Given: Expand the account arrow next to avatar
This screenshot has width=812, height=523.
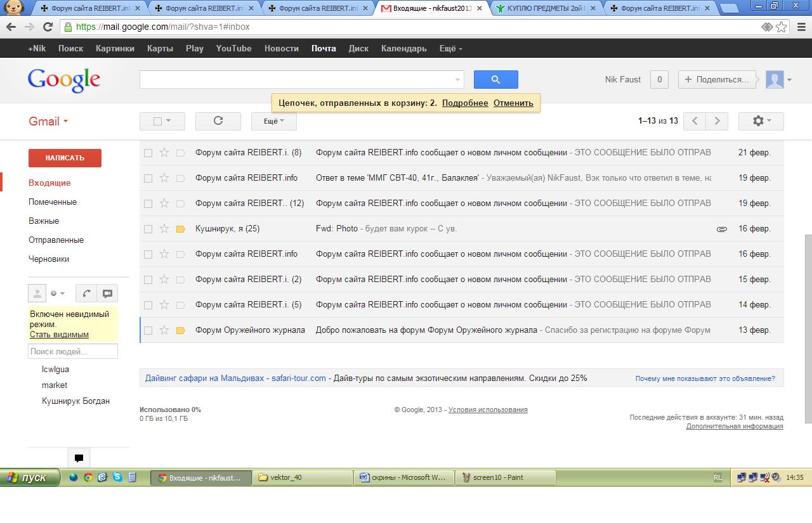Looking at the screenshot, I should pos(789,80).
